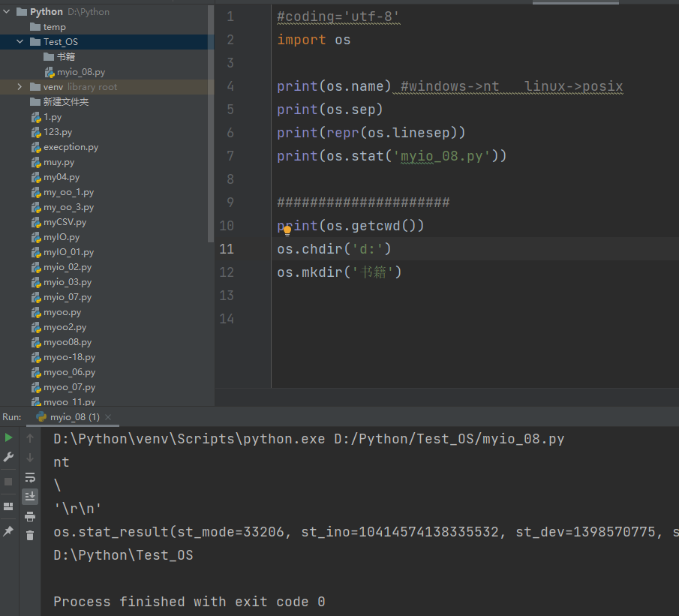679x616 pixels.
Task: Toggle Scroll to End in Run console
Action: [x=30, y=497]
